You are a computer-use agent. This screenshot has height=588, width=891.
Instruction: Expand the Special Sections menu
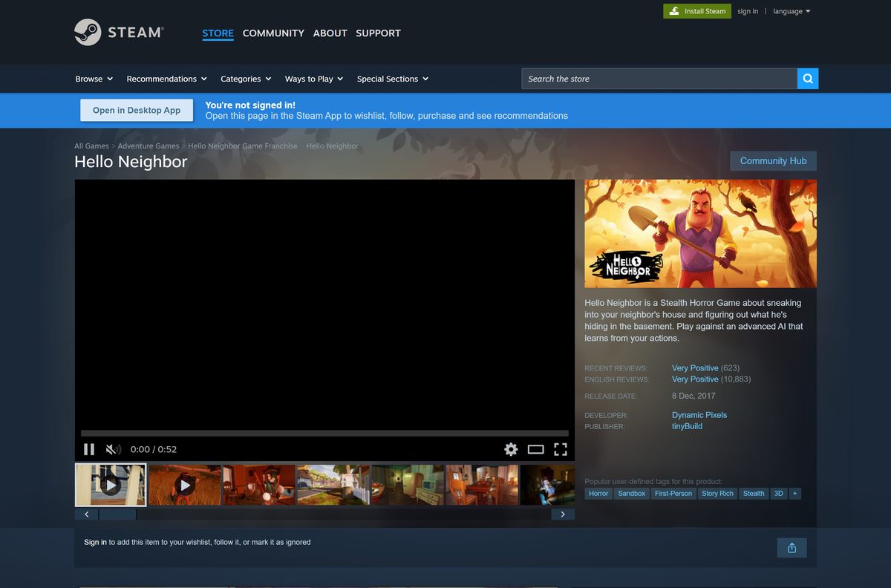point(393,79)
